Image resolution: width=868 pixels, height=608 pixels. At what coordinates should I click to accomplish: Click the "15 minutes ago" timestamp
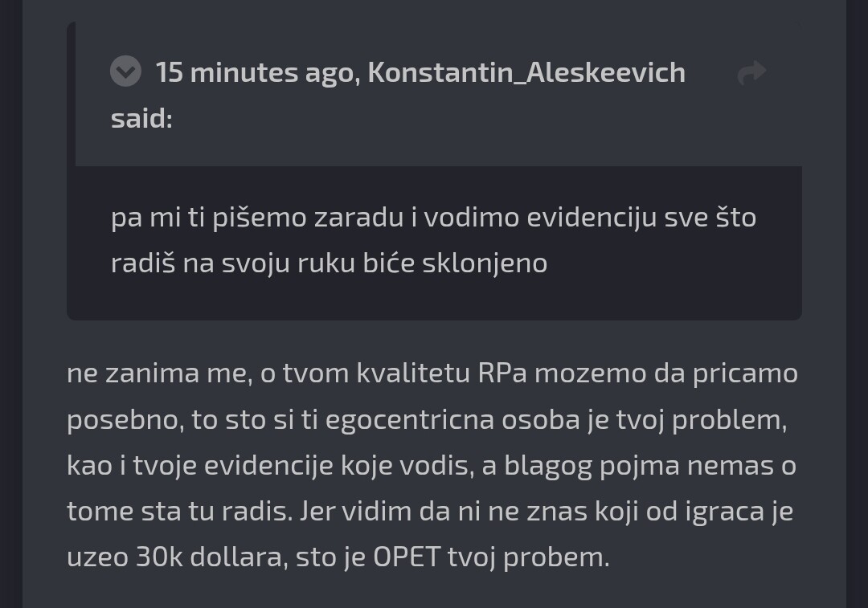click(255, 72)
